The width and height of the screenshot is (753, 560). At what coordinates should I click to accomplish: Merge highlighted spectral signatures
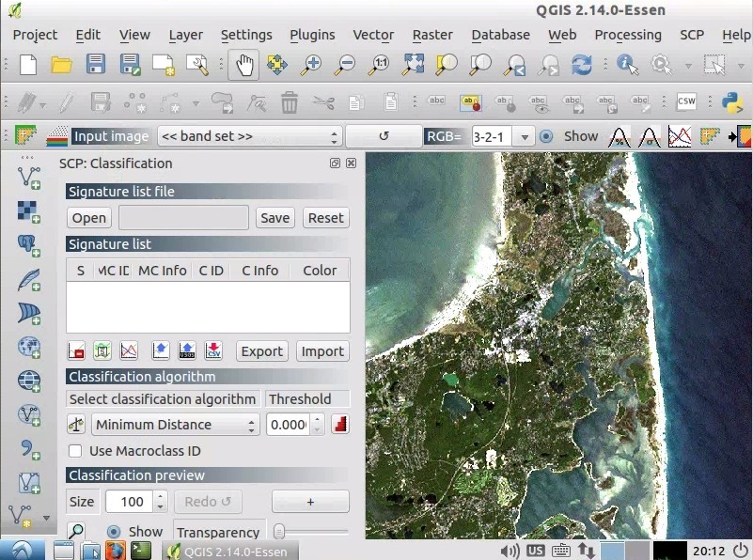click(x=102, y=350)
